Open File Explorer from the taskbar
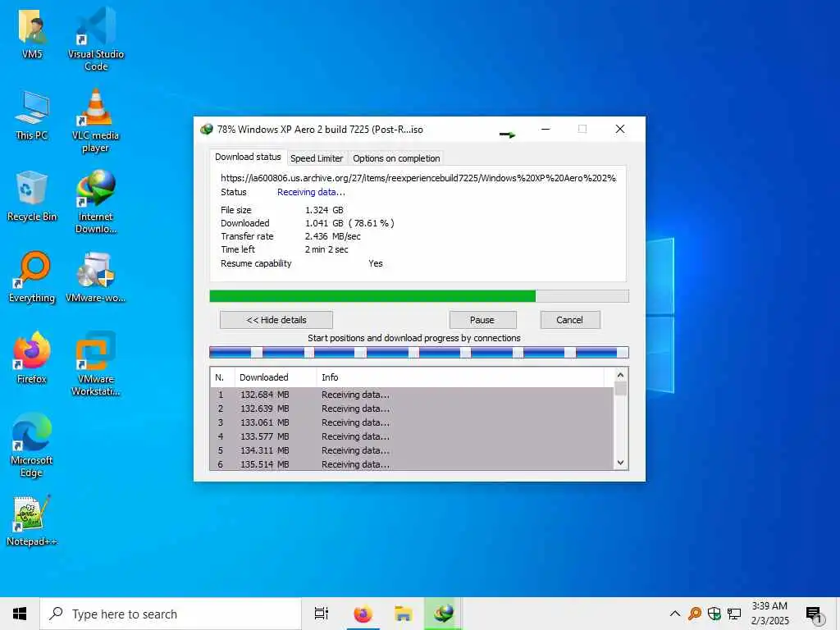840x630 pixels. 403,614
